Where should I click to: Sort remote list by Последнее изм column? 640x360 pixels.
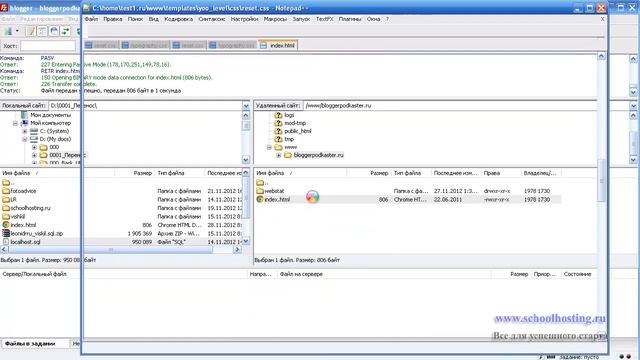456,173
